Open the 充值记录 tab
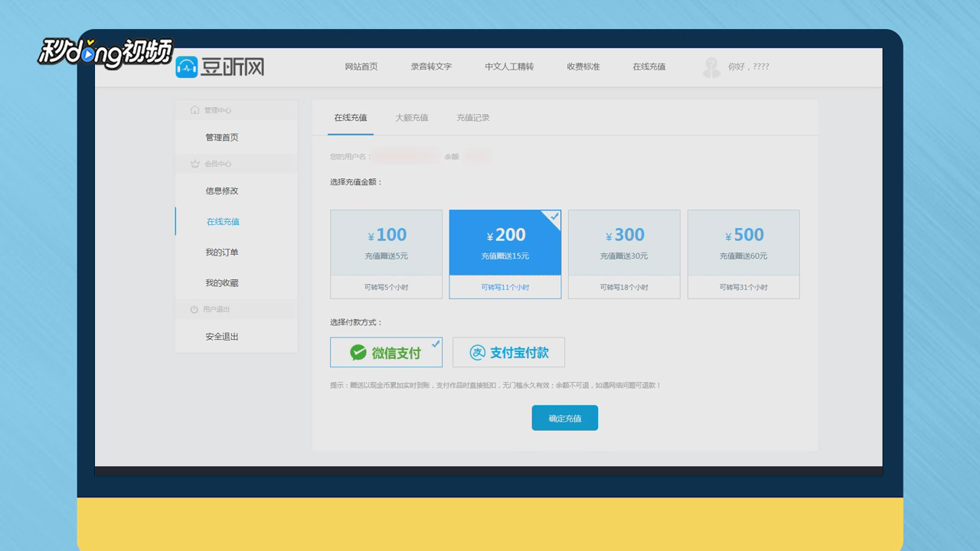Viewport: 980px width, 551px height. pos(473,118)
